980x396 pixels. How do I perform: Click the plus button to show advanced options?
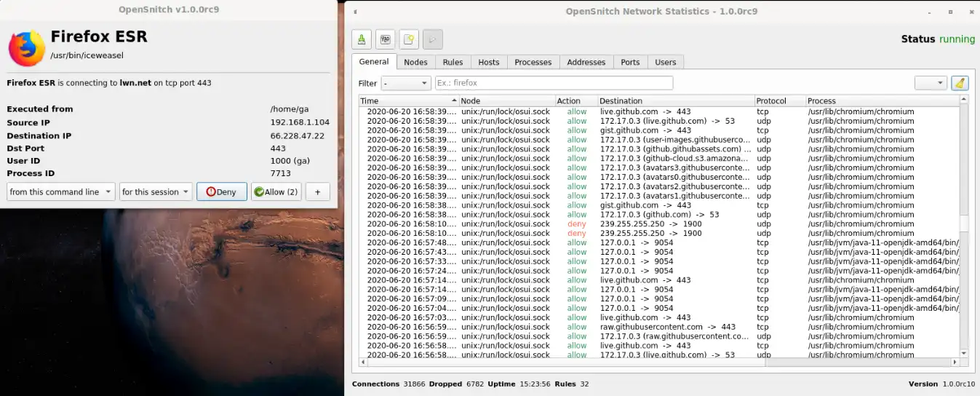pyautogui.click(x=317, y=192)
